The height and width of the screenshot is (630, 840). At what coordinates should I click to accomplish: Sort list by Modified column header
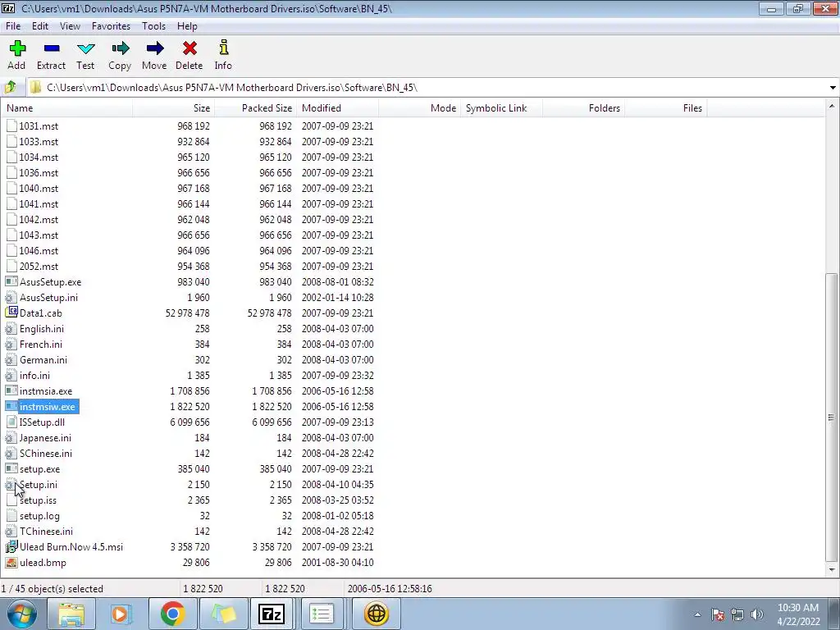coord(337,107)
